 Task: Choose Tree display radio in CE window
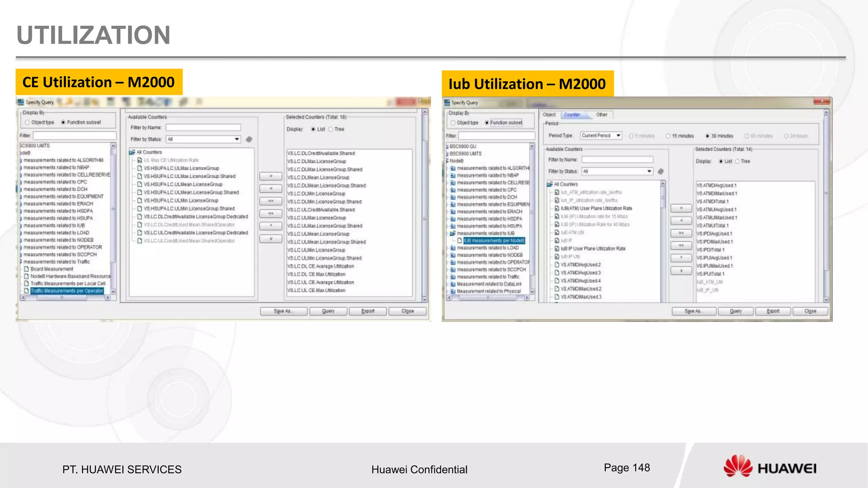331,129
